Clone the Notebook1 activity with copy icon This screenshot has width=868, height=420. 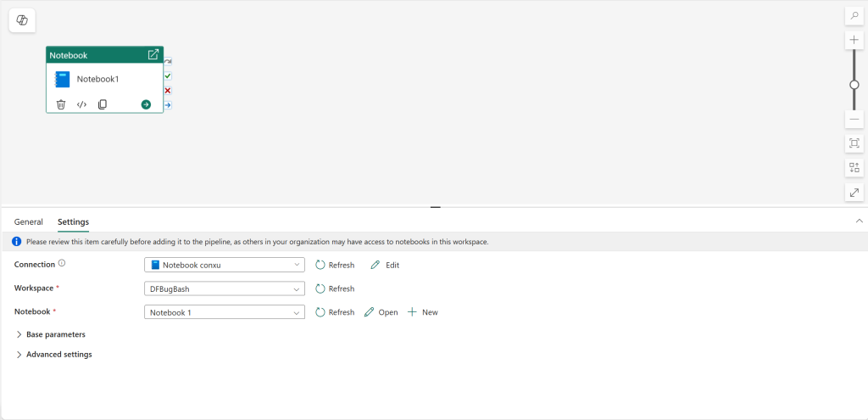point(103,104)
